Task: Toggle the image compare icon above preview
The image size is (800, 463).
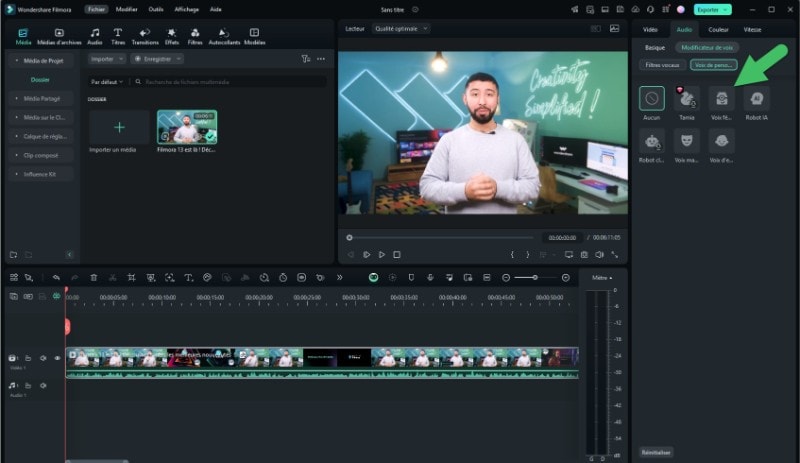Action: (615, 29)
